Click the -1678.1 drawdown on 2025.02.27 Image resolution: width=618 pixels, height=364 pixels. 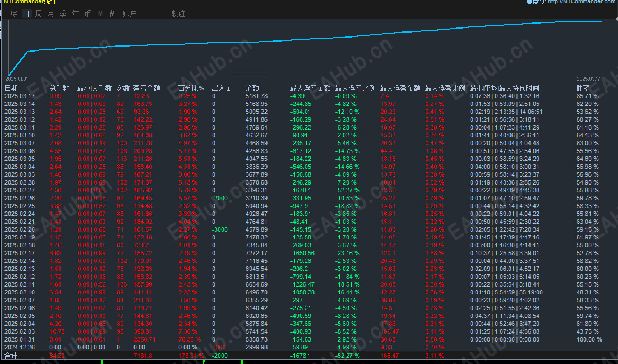[x=301, y=190]
